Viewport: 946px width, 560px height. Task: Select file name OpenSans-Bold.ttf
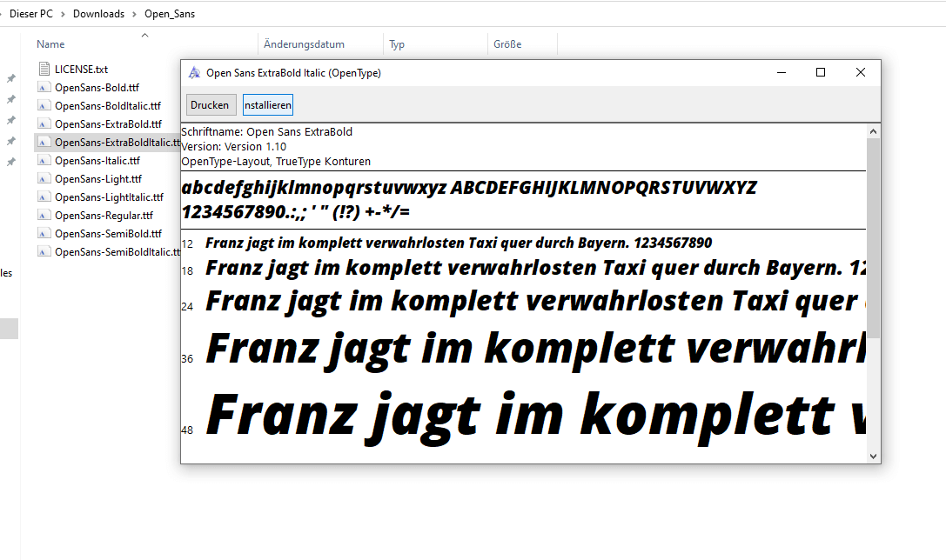click(x=97, y=88)
